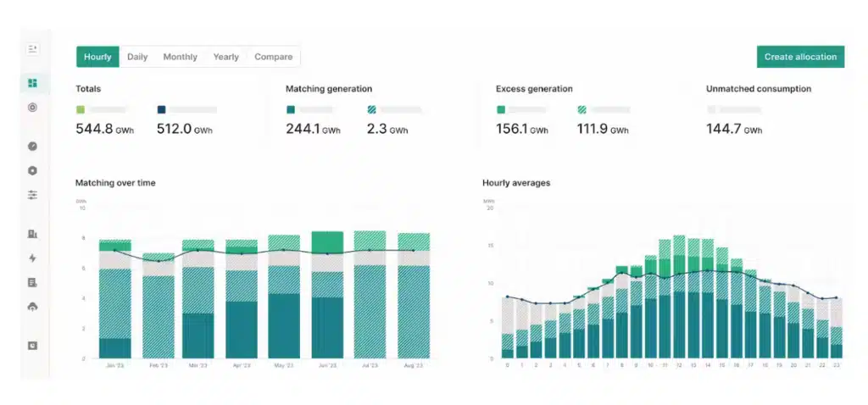Open the Compare tab
This screenshot has width=868, height=405.
pos(273,57)
